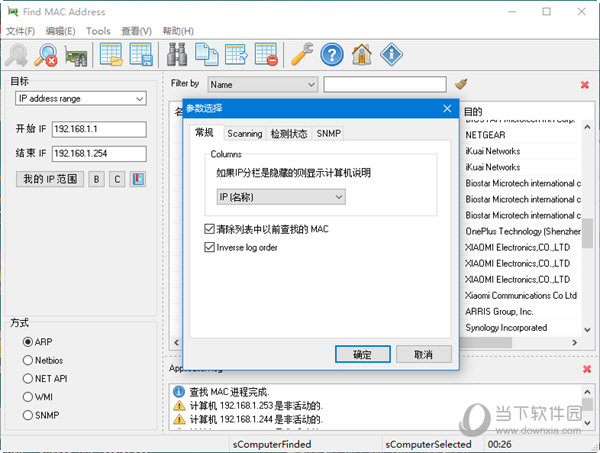Click the 我的 IP 范围 button
The image size is (600, 453).
point(50,179)
